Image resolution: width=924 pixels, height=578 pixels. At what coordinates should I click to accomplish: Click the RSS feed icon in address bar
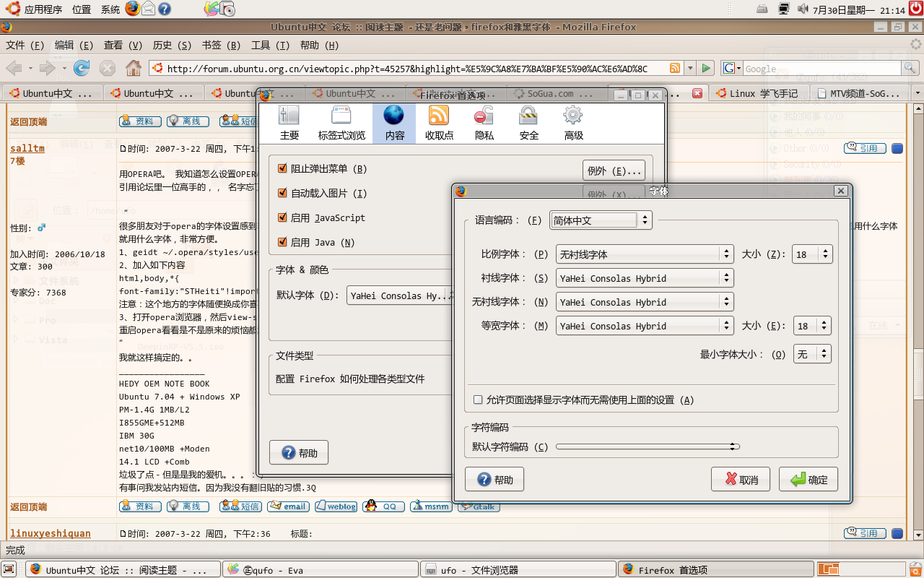[675, 69]
